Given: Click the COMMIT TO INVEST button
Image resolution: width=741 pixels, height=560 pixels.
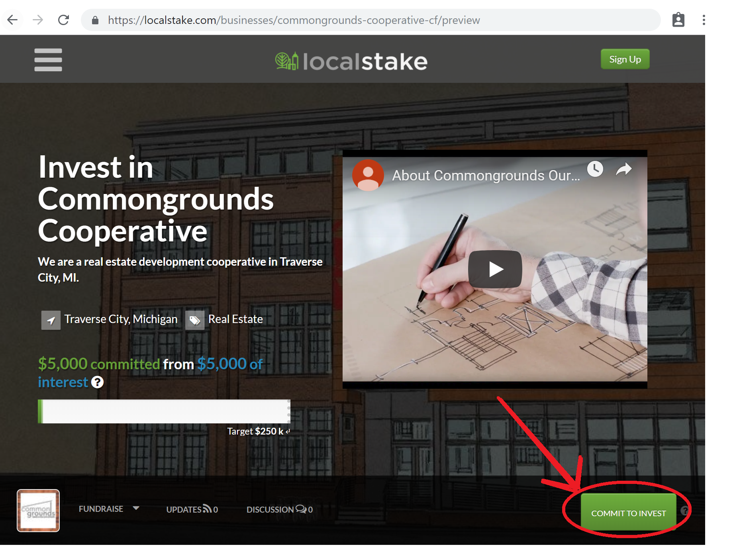Looking at the screenshot, I should 628,512.
